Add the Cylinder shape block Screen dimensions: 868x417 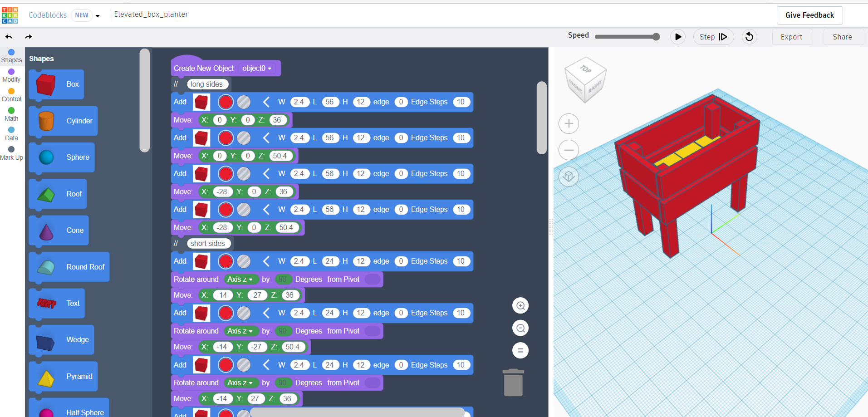63,121
